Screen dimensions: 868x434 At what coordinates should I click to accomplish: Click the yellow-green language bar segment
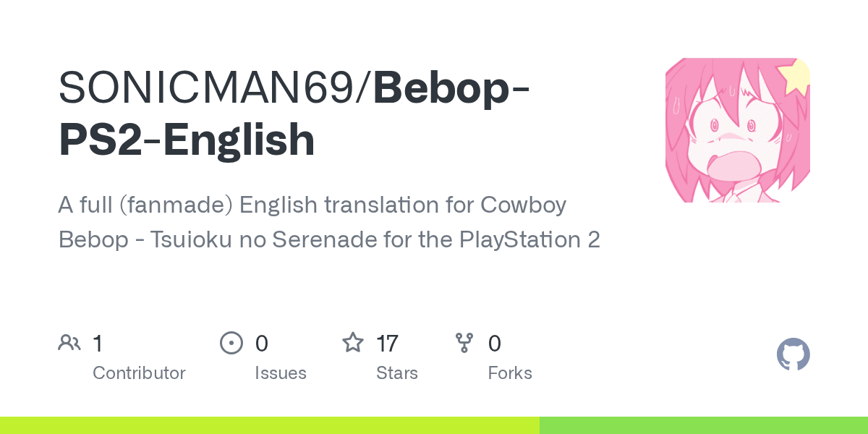(269, 425)
